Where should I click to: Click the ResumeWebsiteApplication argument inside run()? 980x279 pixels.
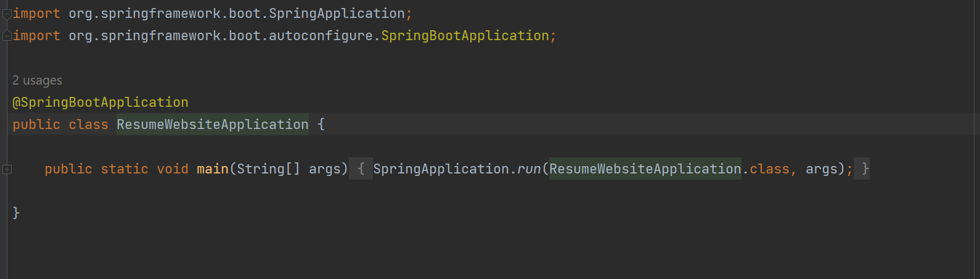[645, 169]
